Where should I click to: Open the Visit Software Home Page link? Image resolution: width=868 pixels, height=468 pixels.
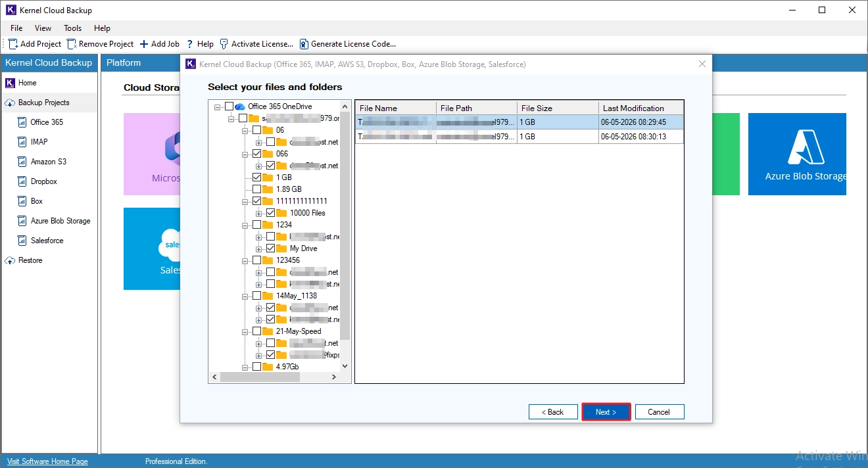point(47,461)
